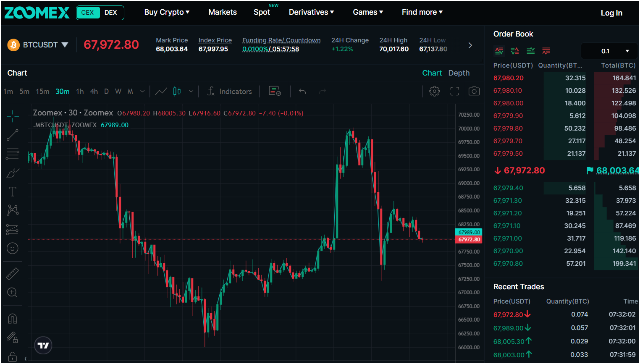Switch to CEX mode
This screenshot has width=640, height=364.
click(x=88, y=13)
